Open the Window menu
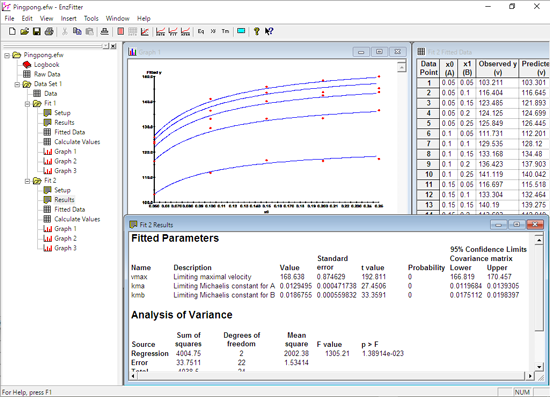 (x=118, y=19)
